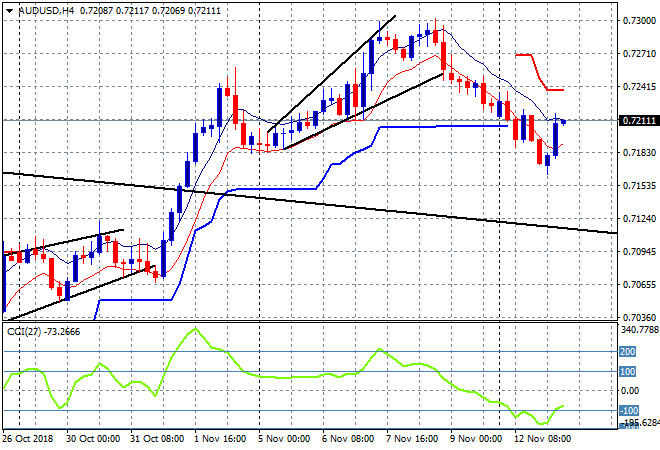
Task: Click the 0.73000 price axis label
Action: point(636,21)
